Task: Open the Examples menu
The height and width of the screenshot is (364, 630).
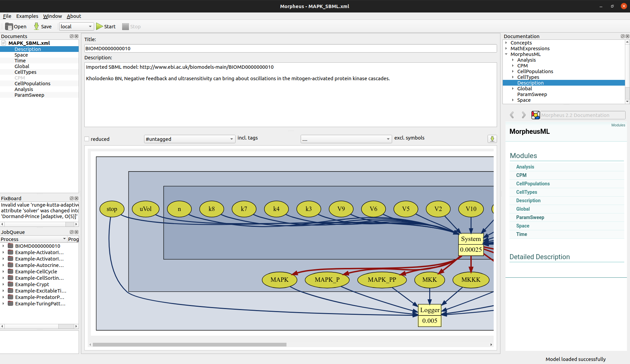Action: click(x=27, y=16)
